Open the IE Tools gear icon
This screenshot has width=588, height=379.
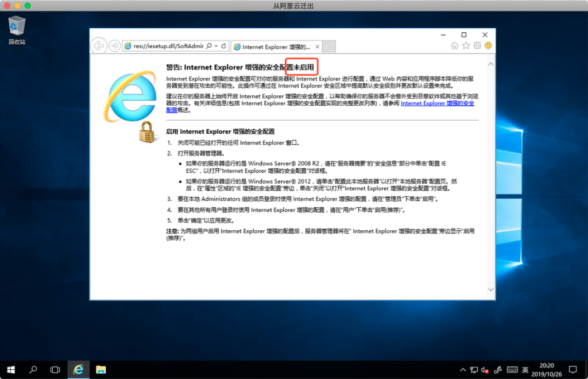pyautogui.click(x=477, y=46)
